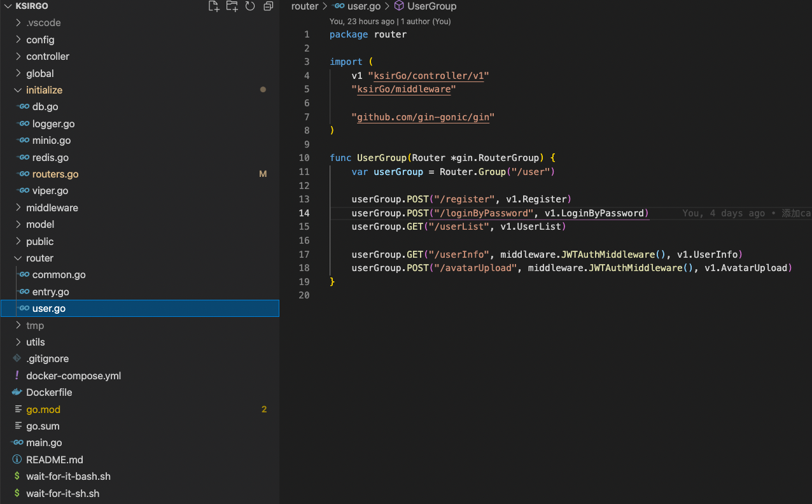Collapse all folders with the collapse icon
Image resolution: width=812 pixels, height=504 pixels.
tap(269, 6)
